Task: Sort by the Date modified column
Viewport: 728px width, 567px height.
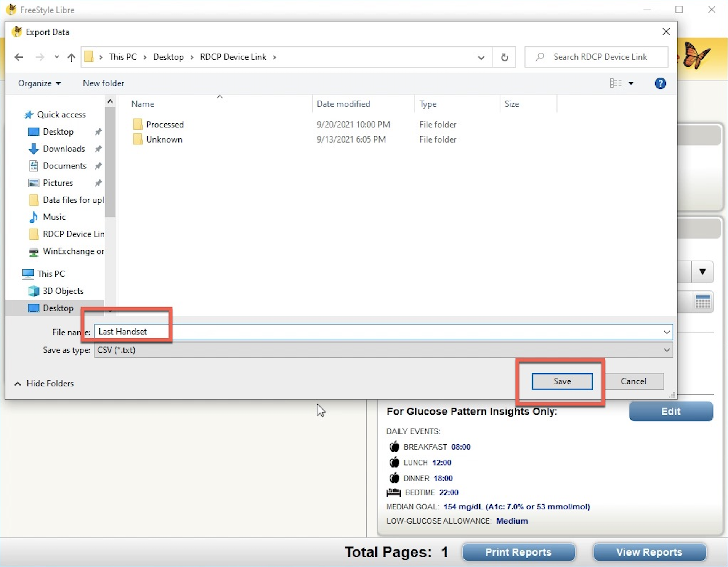Action: [x=343, y=104]
